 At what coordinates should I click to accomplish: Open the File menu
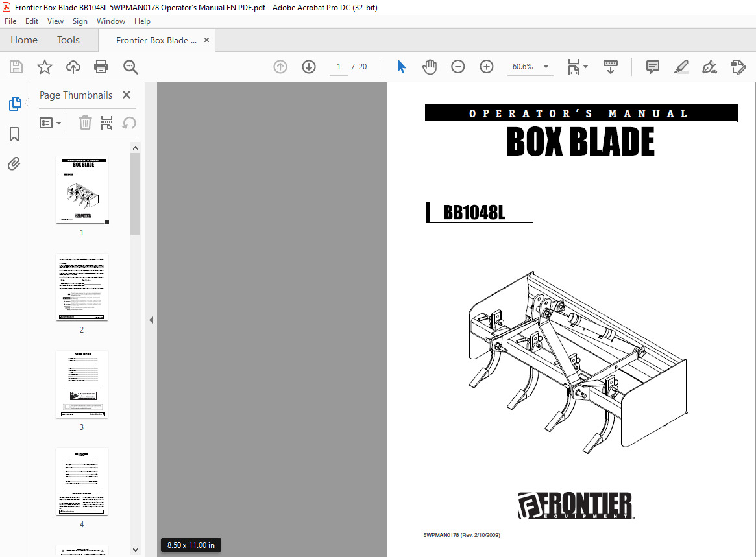pos(10,21)
